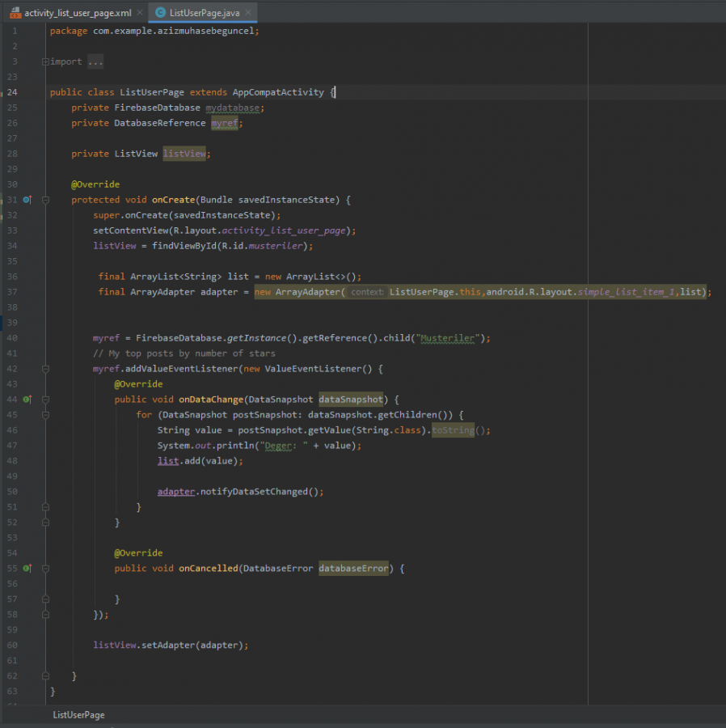
Task: Click the override gutter icon on line 31
Action: (27, 200)
